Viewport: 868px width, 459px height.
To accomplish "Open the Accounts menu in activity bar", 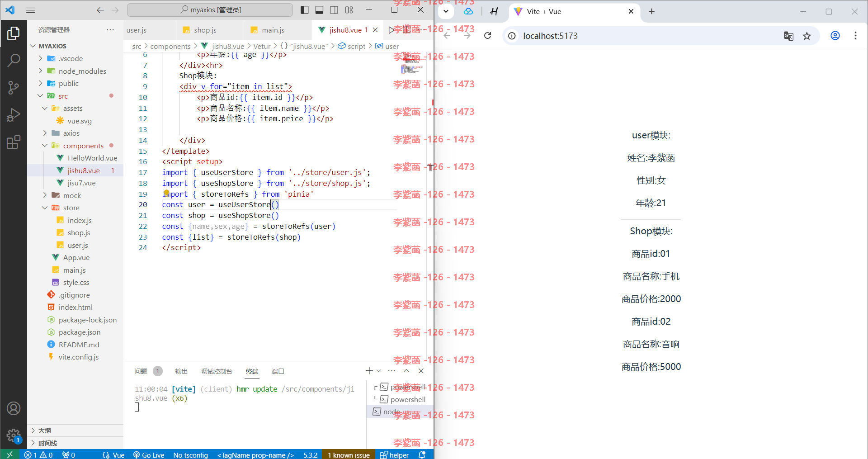I will point(14,408).
